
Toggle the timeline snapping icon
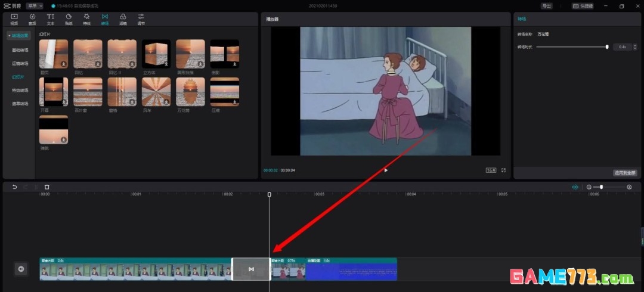(575, 187)
